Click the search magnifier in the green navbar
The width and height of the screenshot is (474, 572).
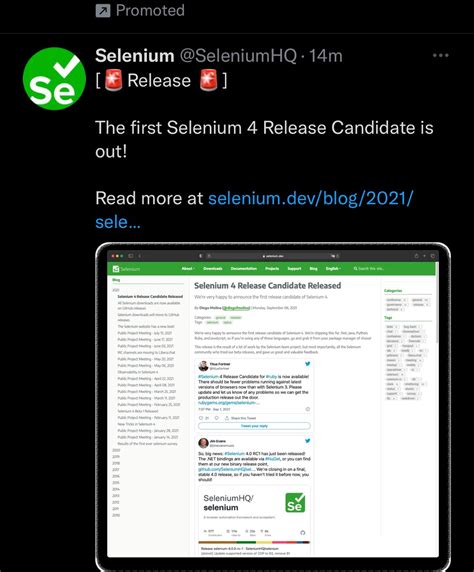tap(355, 268)
